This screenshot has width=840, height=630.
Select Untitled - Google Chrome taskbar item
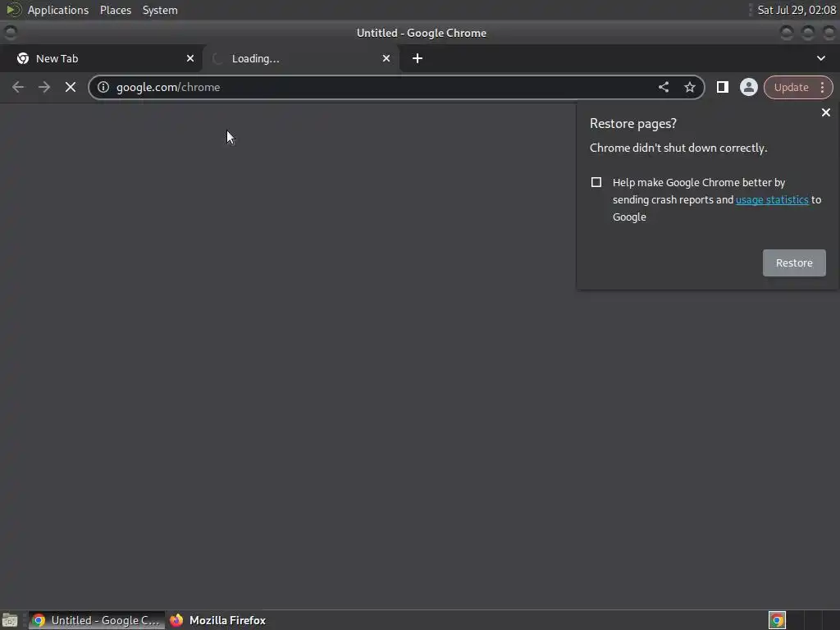point(97,620)
